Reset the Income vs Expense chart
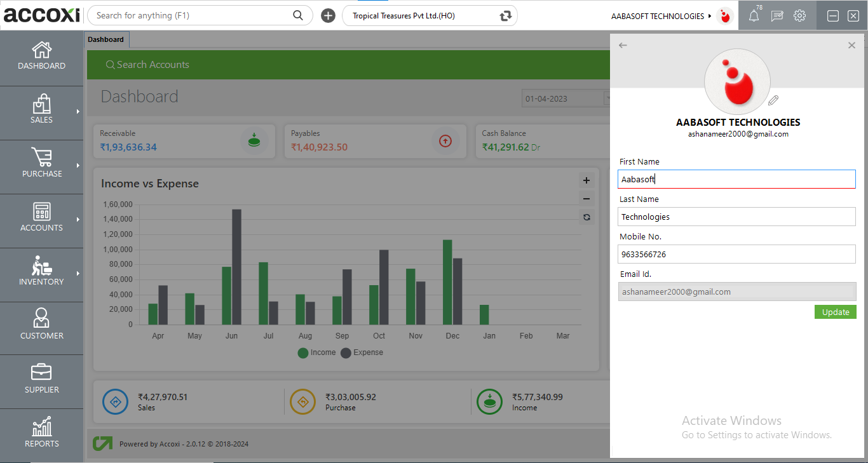This screenshot has height=463, width=868. click(x=586, y=217)
